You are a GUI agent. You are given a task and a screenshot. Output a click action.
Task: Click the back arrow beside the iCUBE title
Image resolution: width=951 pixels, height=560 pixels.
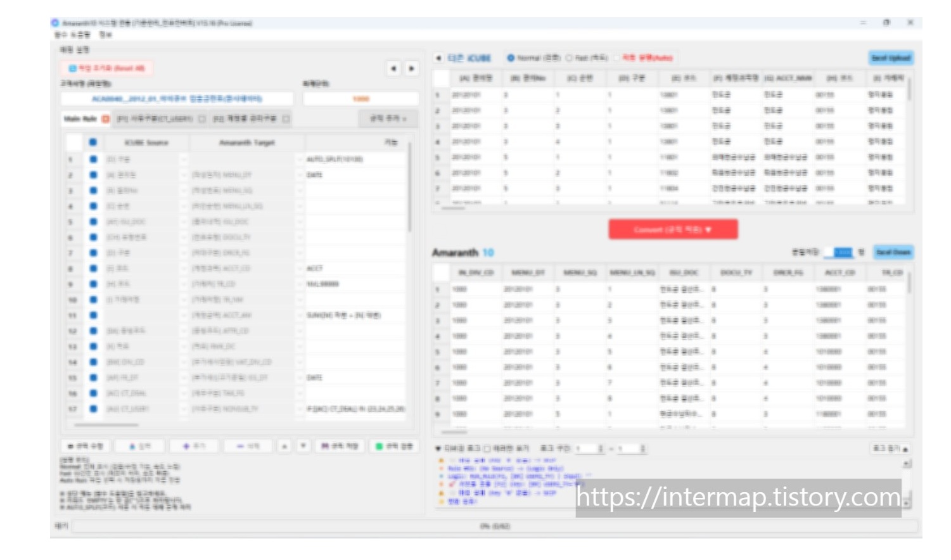click(x=438, y=58)
